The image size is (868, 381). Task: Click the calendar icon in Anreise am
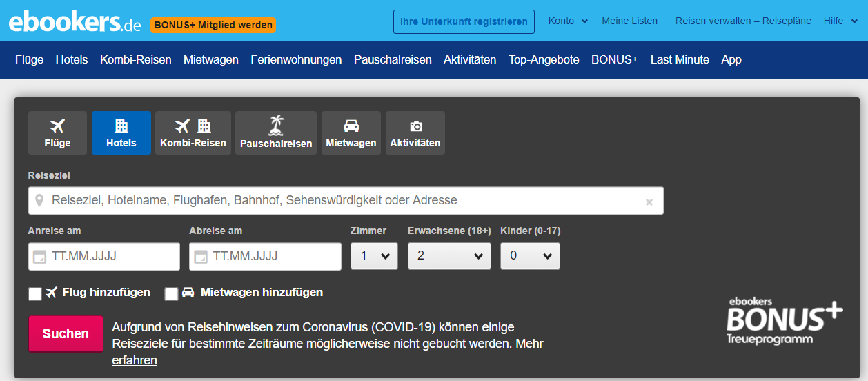40,257
